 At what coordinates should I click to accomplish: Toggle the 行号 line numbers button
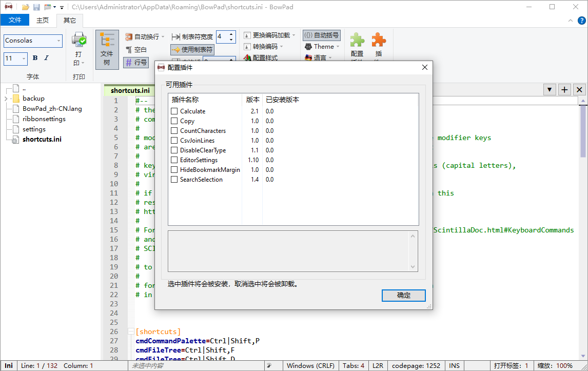click(x=135, y=63)
